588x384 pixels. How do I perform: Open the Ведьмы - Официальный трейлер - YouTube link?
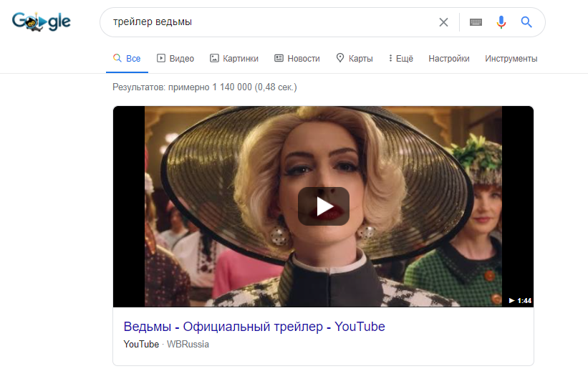coord(254,326)
